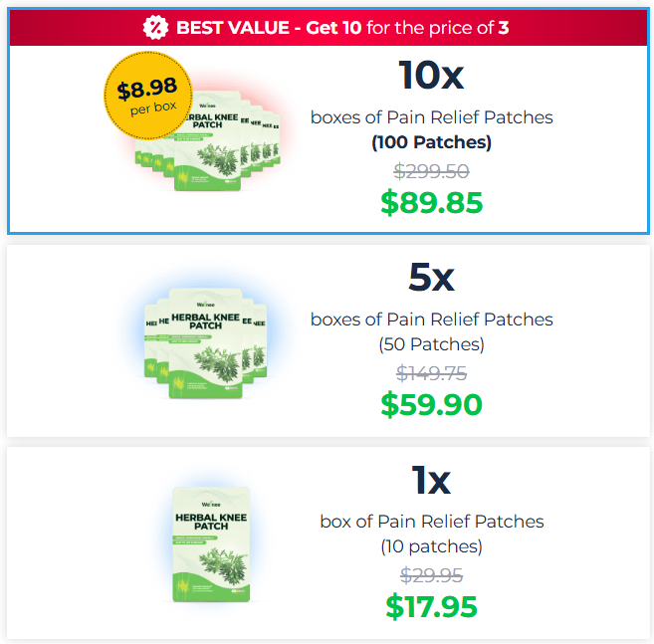Viewport: 654px width, 644px height.
Task: Click the single Herbal Knee Patch image
Action: coord(211,543)
